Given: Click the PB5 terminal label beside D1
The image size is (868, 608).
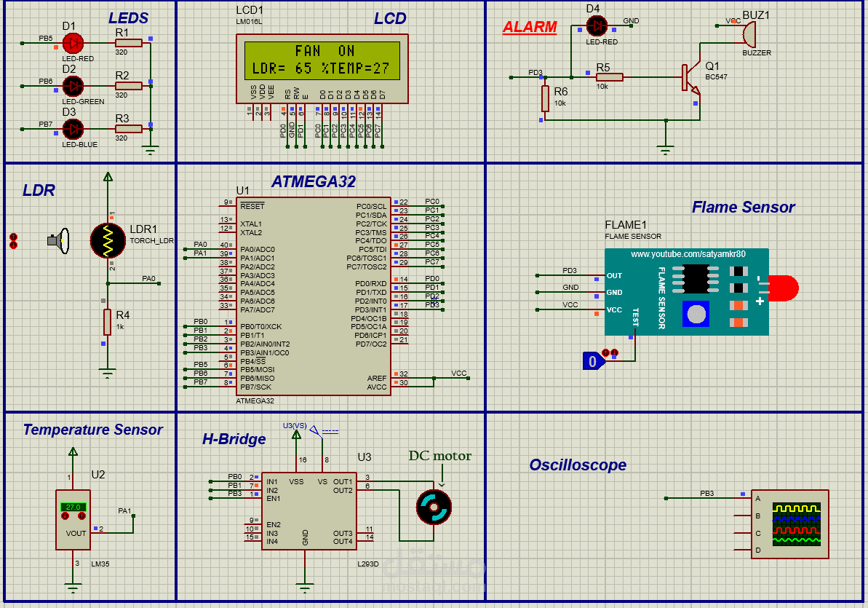Looking at the screenshot, I should 46,39.
